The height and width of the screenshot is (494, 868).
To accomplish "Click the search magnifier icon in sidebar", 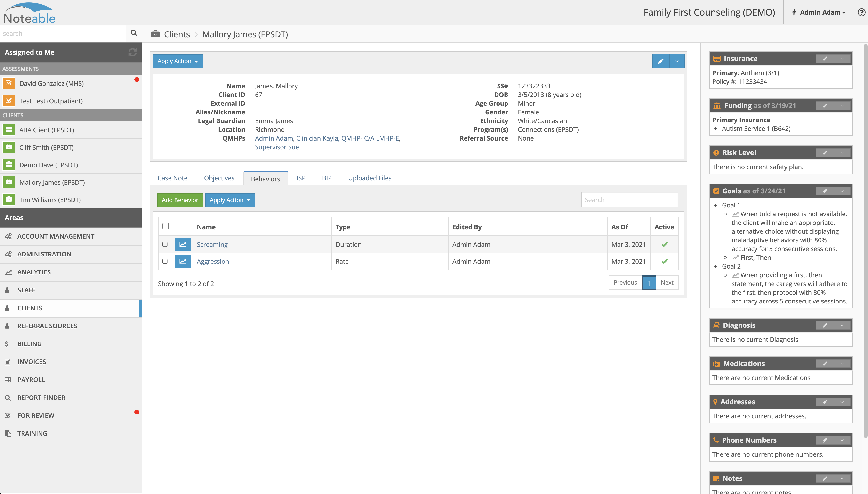I will (x=133, y=33).
